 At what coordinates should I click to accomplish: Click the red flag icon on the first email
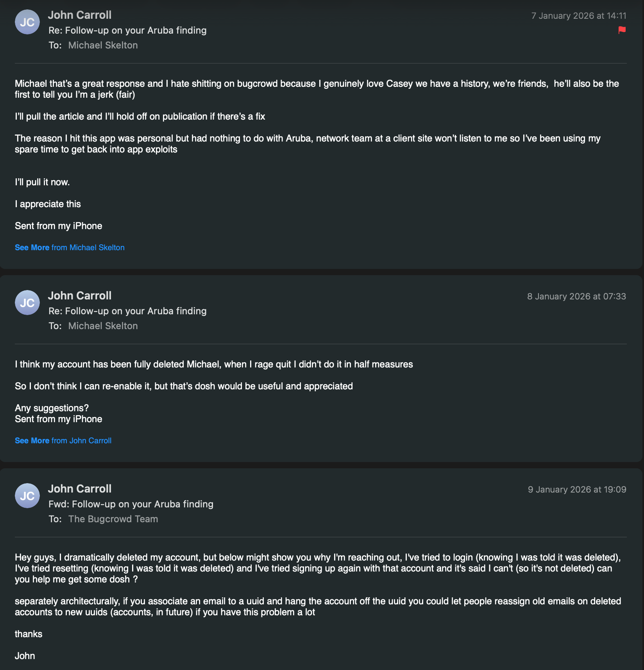pyautogui.click(x=622, y=30)
